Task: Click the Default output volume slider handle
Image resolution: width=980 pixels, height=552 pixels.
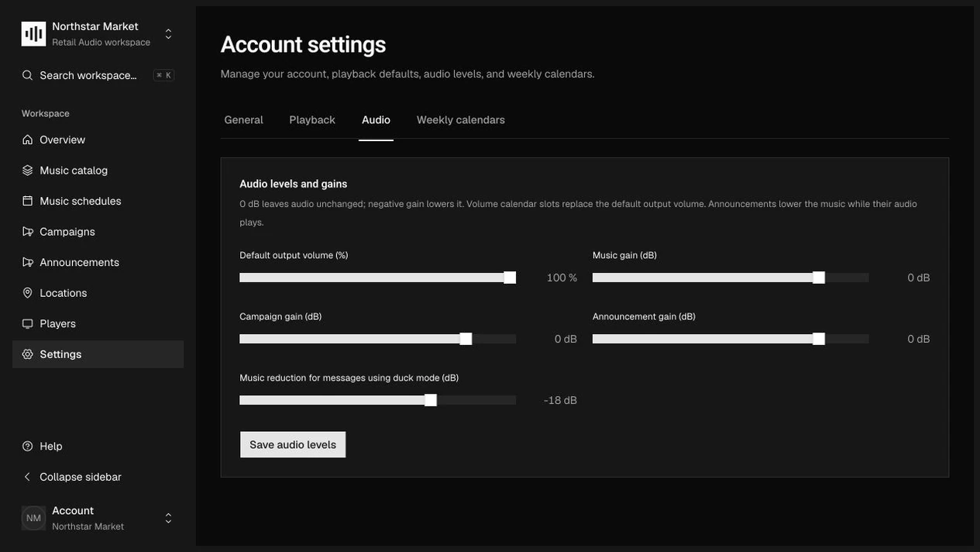Action: click(x=510, y=278)
